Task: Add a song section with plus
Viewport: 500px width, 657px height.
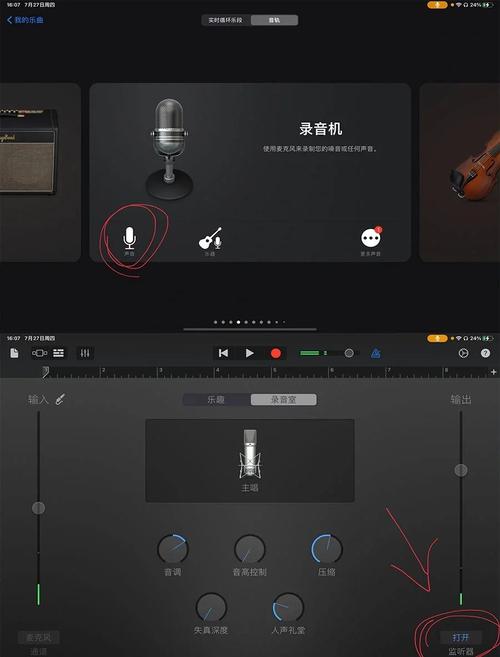Action: 493,372
